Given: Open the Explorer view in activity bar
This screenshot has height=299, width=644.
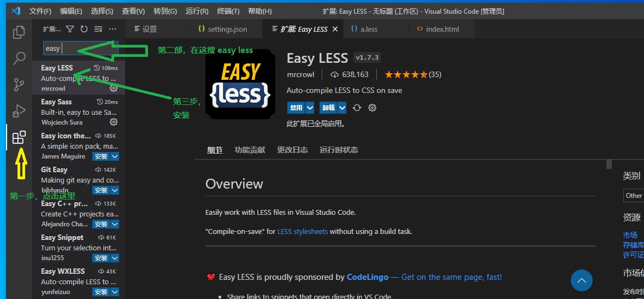Looking at the screenshot, I should click(x=19, y=32).
